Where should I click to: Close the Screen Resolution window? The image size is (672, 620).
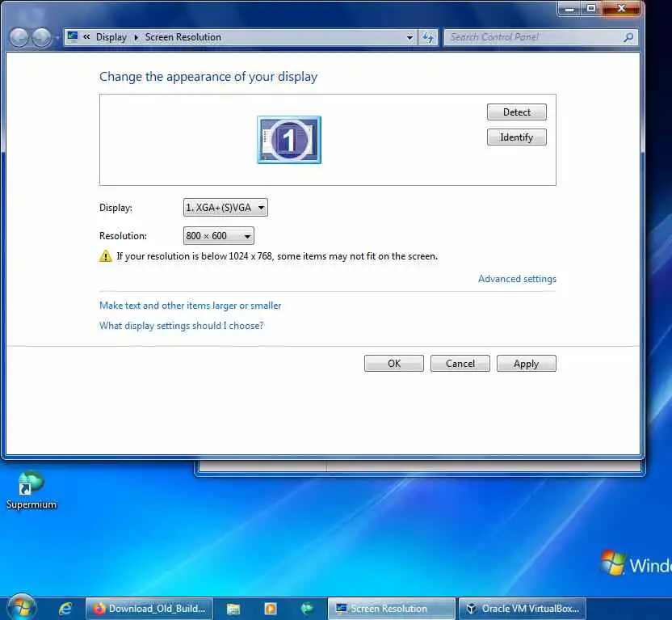tap(621, 8)
